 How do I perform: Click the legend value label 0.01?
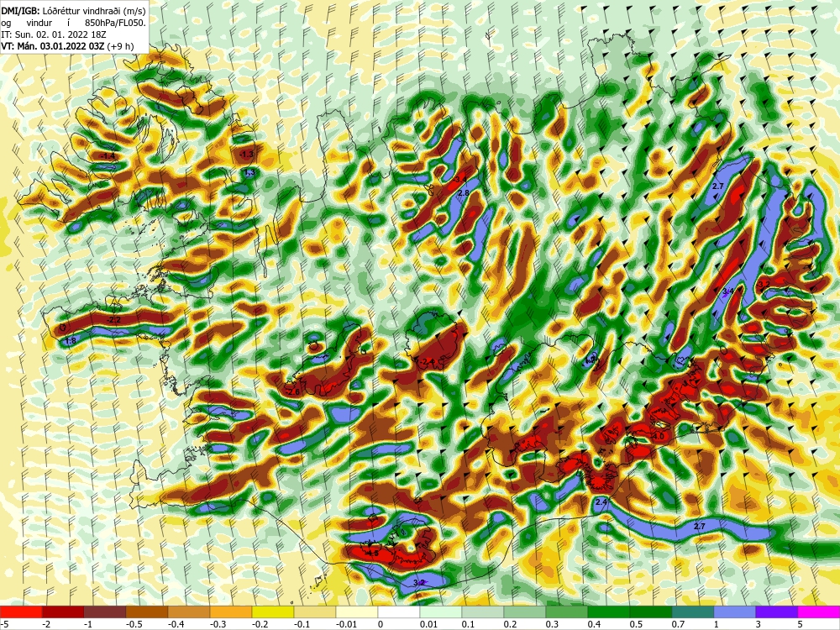428,624
